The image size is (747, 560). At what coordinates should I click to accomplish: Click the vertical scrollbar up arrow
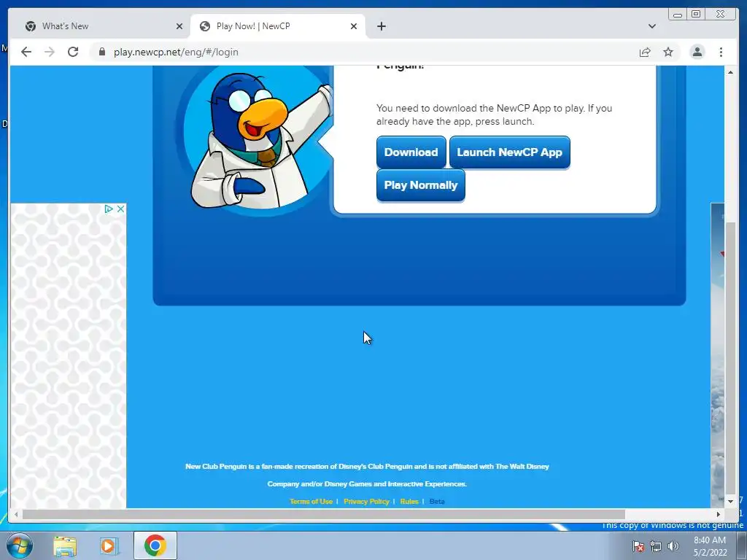(730, 72)
